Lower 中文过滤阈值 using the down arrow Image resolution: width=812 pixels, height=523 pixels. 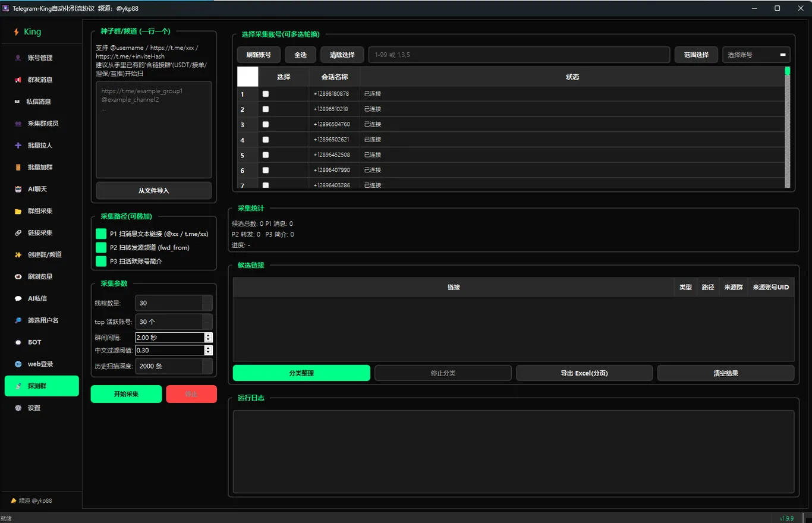pos(208,353)
